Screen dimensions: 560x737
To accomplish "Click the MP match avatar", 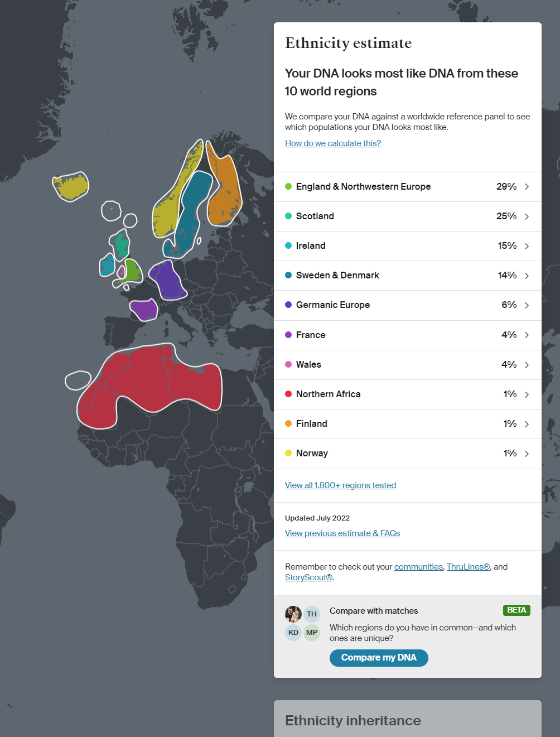I will (x=312, y=633).
